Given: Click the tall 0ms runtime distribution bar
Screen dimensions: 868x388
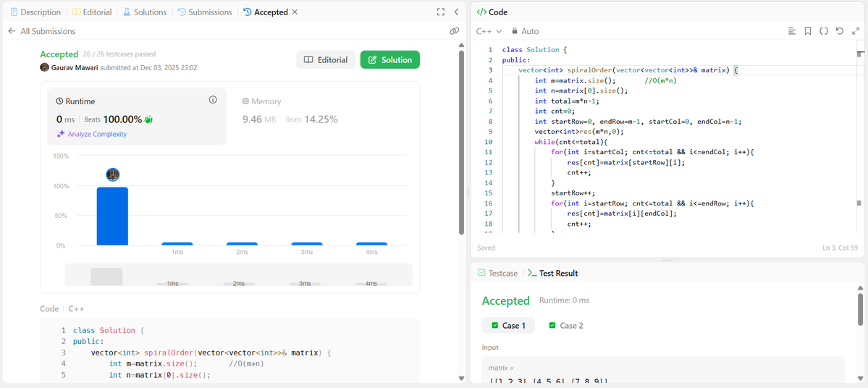Looking at the screenshot, I should [x=112, y=216].
